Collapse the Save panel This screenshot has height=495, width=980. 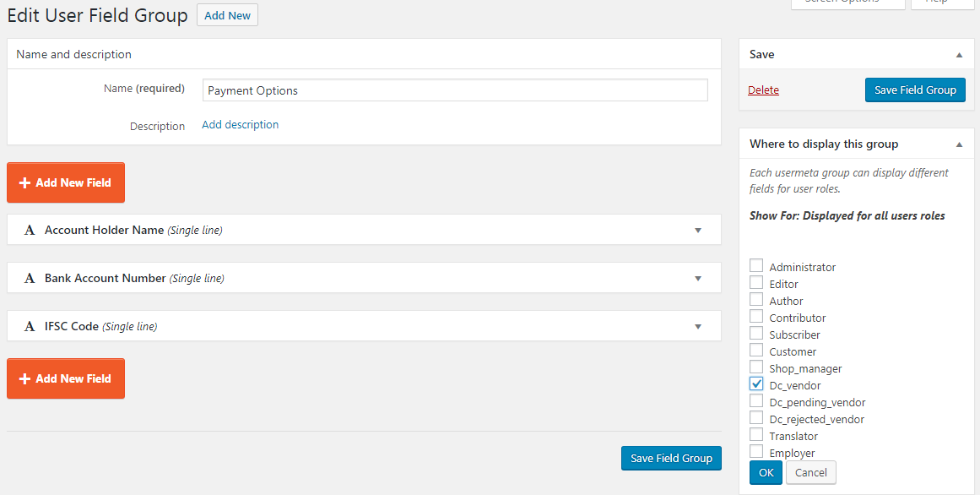pyautogui.click(x=959, y=55)
